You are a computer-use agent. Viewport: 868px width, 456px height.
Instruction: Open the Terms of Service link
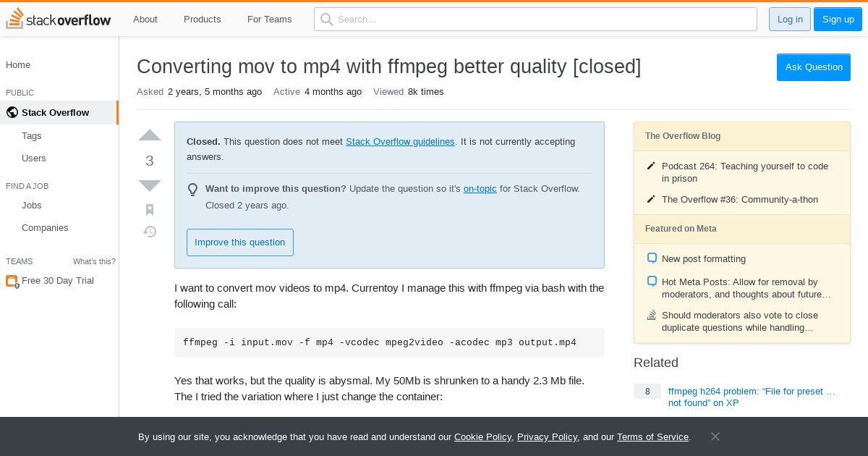pos(652,437)
